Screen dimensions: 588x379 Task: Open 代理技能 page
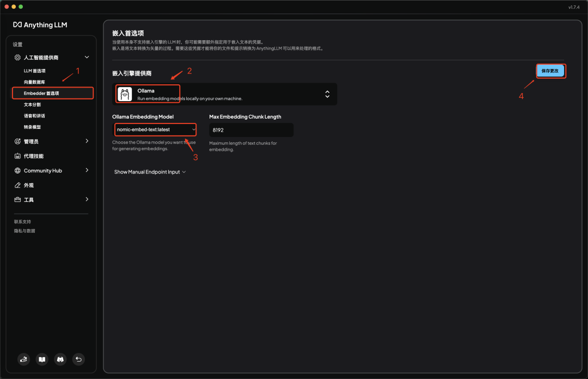pos(34,156)
